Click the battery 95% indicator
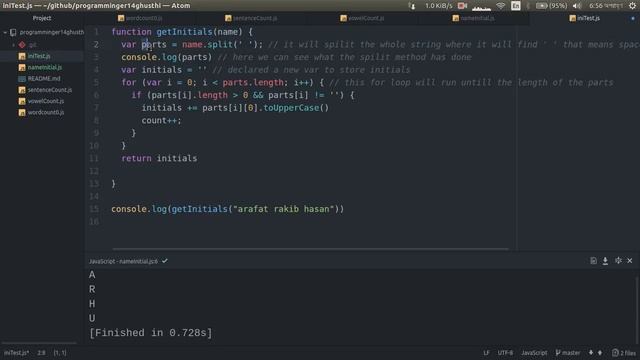Image resolution: width=640 pixels, height=360 pixels. (551, 6)
